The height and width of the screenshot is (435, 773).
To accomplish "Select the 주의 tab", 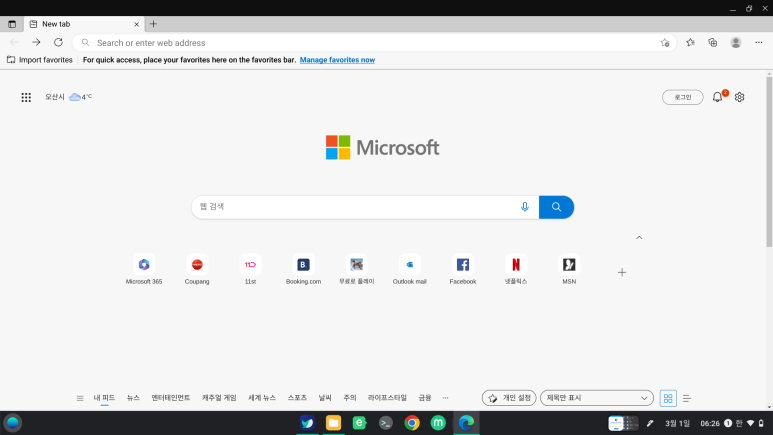I will pos(350,398).
